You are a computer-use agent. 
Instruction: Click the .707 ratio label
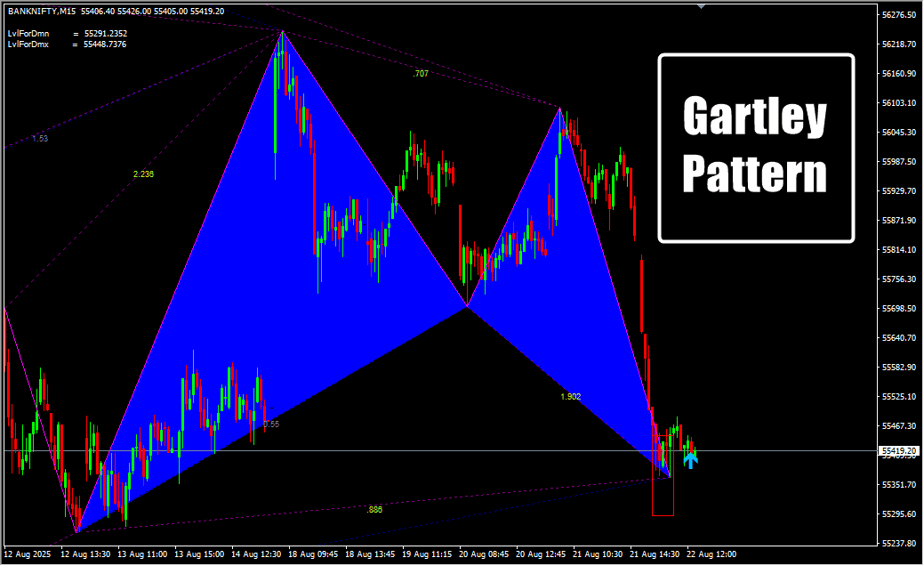click(421, 74)
